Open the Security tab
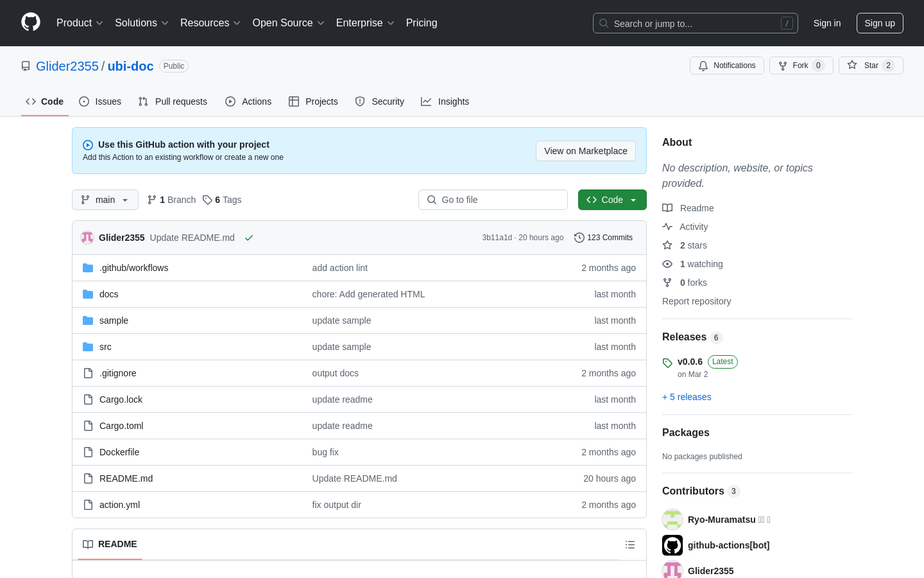Viewport: 924px width, 578px height. pos(380,101)
